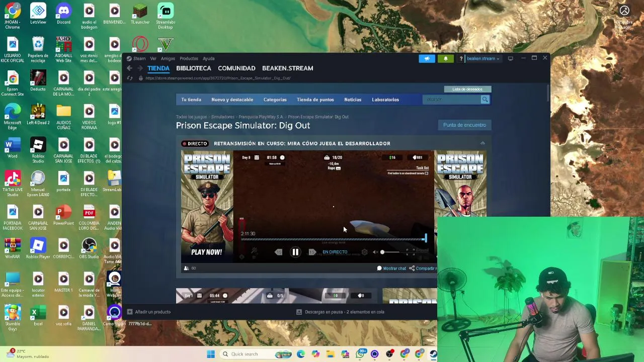Open the Steam menu
The height and width of the screenshot is (362, 644).
click(136, 58)
